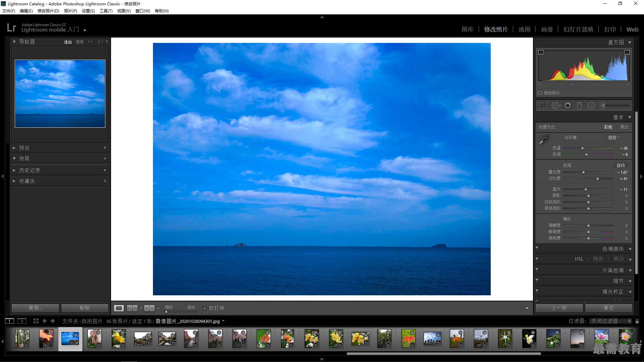Viewport: 644px width, 362px height.
Task: Open Before/After RA reference view
Action: click(x=132, y=308)
